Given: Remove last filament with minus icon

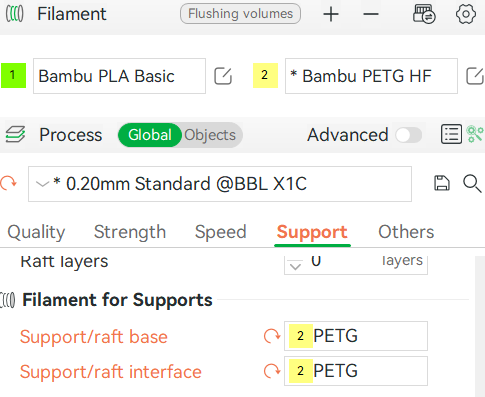Looking at the screenshot, I should pyautogui.click(x=371, y=14).
